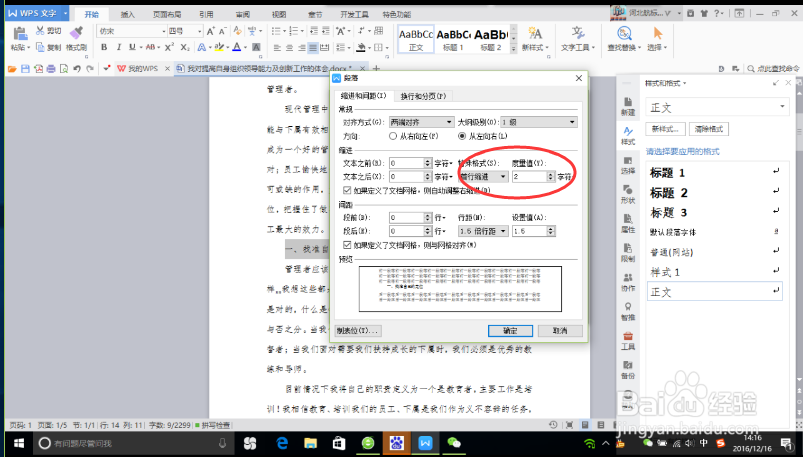Toggle auto-adjust right indent checkbox under 缩进
Screen dimensions: 803x457
[347, 191]
